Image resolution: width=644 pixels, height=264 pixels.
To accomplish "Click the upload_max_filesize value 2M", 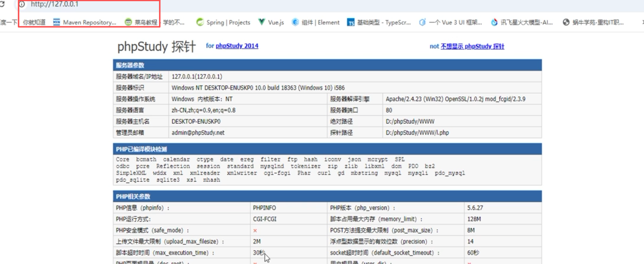I will tap(257, 242).
